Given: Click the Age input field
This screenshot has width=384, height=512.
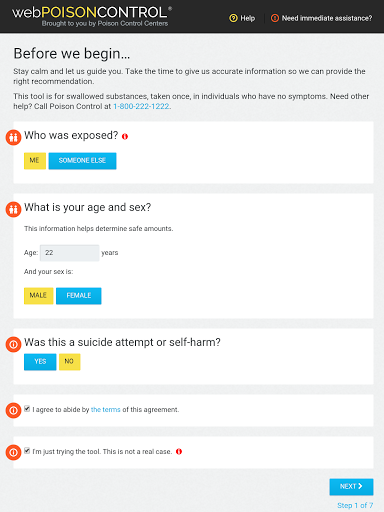Looking at the screenshot, I should [x=69, y=253].
